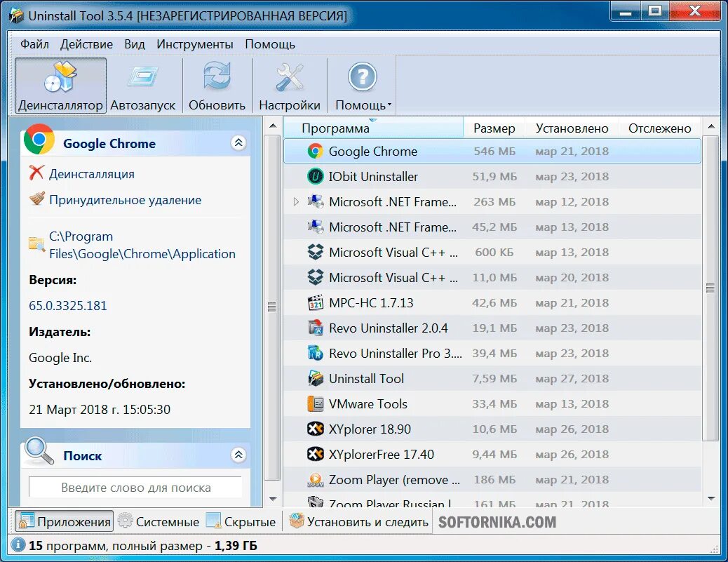
Task: Click the IObit Uninstaller row icon
Action: 315,177
